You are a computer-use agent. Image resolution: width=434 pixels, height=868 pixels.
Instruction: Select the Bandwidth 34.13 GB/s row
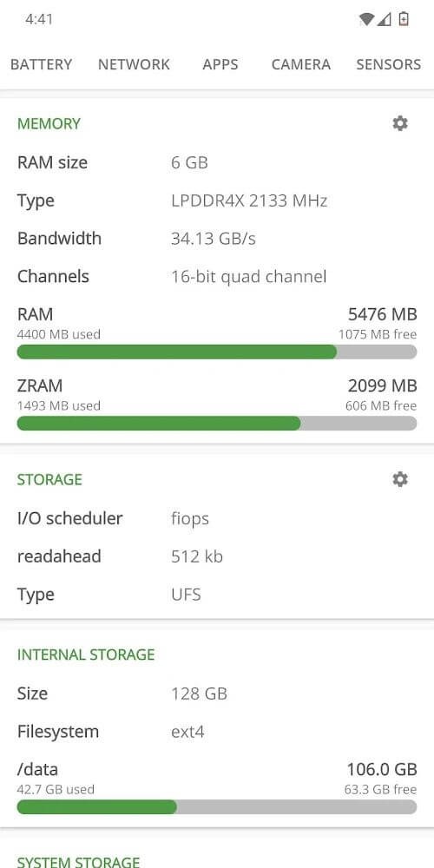pos(217,239)
